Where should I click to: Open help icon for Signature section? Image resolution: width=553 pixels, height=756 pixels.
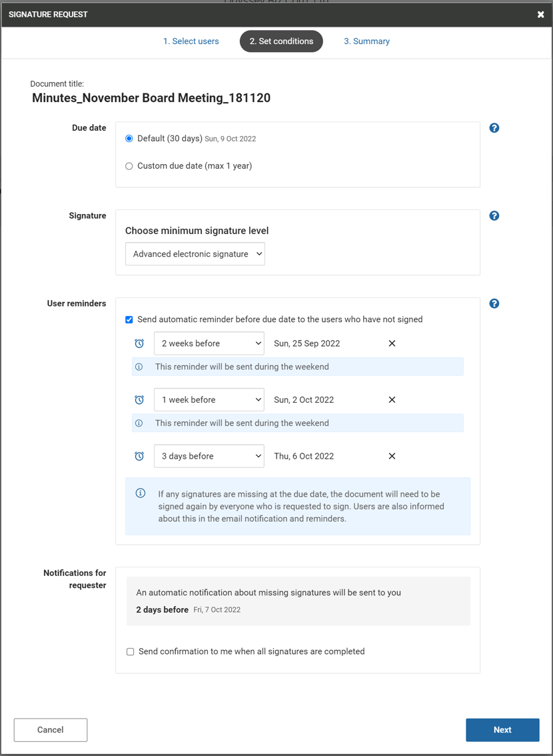click(x=494, y=215)
